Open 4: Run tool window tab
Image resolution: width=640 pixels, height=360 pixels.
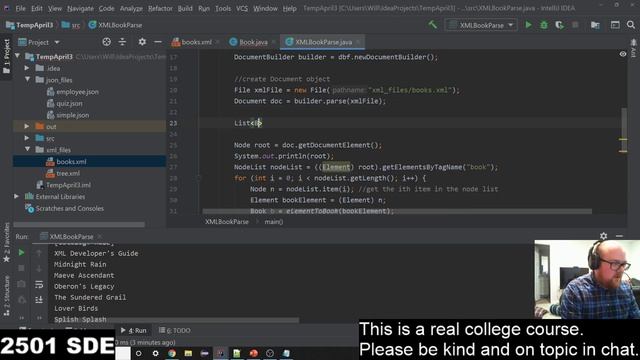[133, 330]
